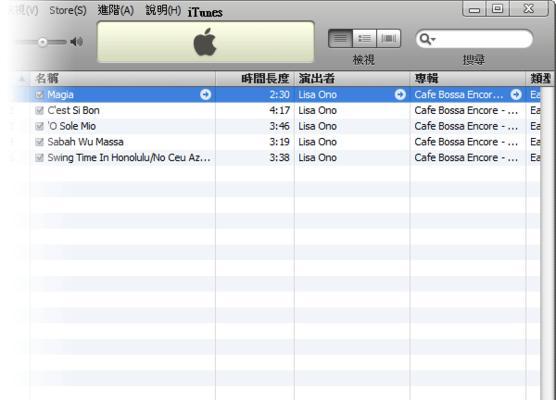This screenshot has width=556, height=400.
Task: Click the volume slider knob
Action: (43, 42)
